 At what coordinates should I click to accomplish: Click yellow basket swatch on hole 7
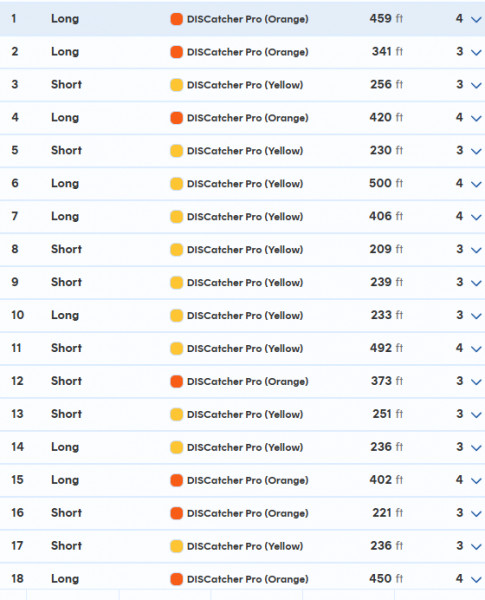point(176,217)
